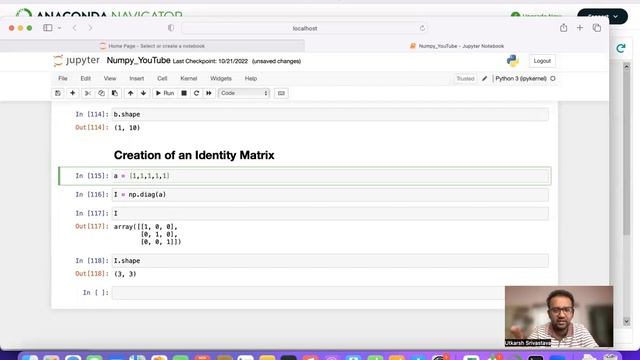Run the selected cell
640x360 pixels.
point(165,93)
